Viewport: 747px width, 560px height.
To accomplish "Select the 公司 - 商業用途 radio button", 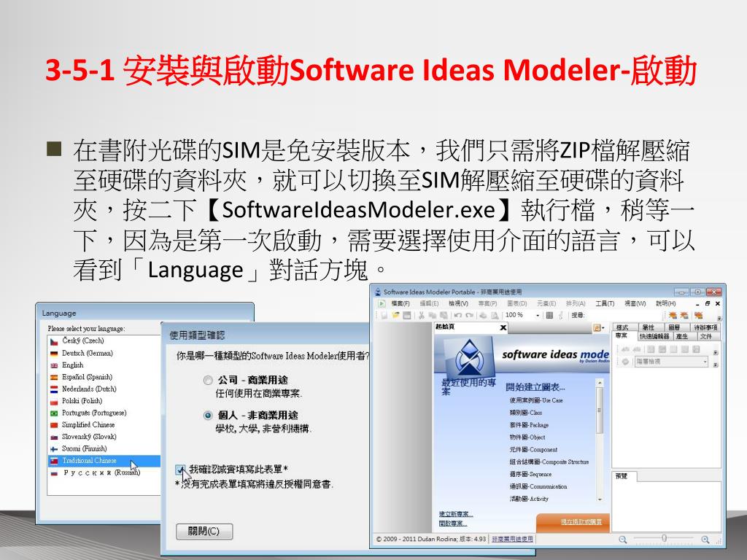I will (x=208, y=380).
